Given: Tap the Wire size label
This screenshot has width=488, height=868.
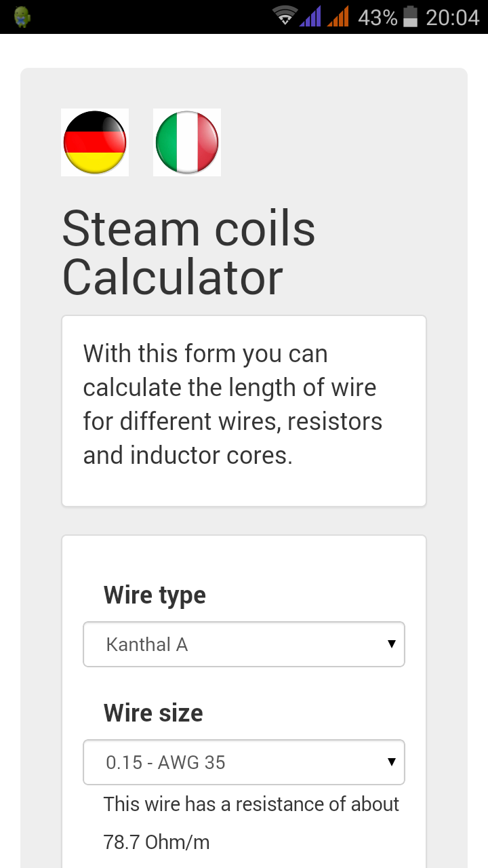Looking at the screenshot, I should (x=152, y=713).
